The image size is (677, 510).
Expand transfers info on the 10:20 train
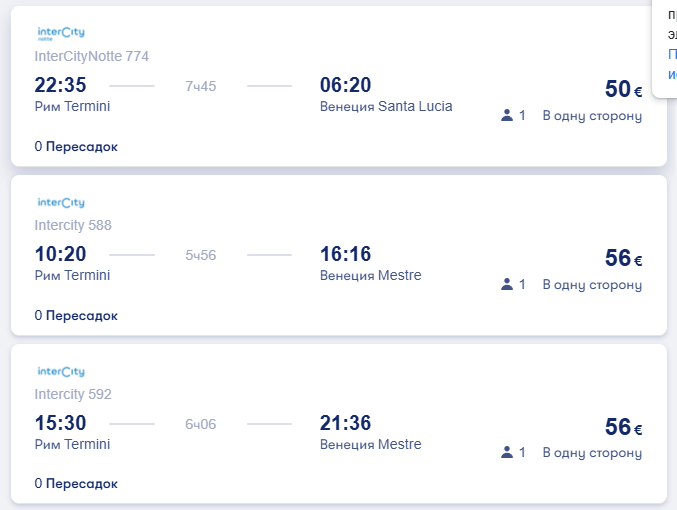click(x=76, y=316)
